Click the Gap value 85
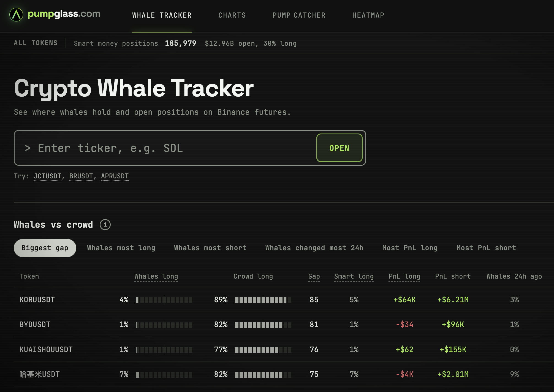 [x=314, y=300]
